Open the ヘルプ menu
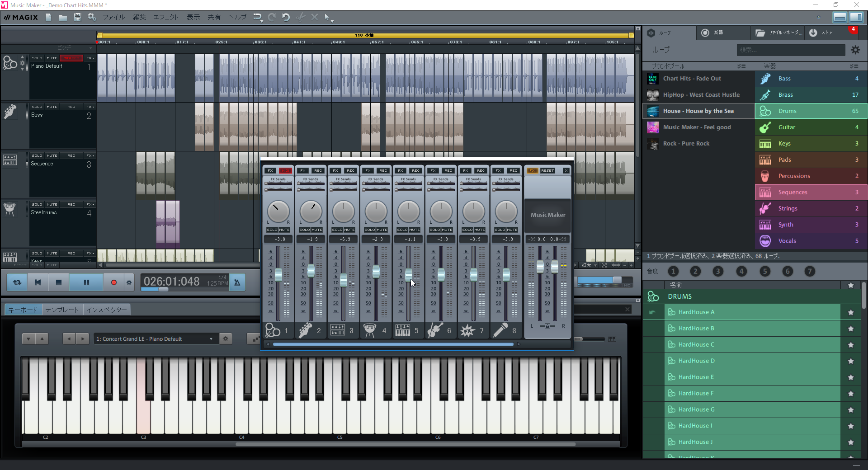The image size is (868, 470). pos(237,17)
